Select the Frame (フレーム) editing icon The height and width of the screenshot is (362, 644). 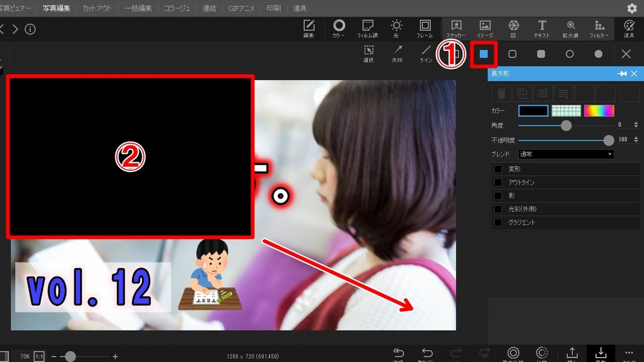[425, 28]
